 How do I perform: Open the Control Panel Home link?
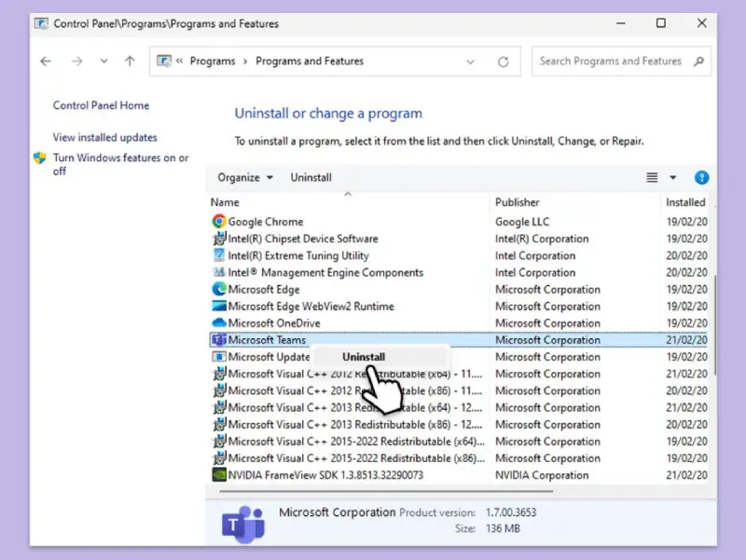(x=101, y=105)
